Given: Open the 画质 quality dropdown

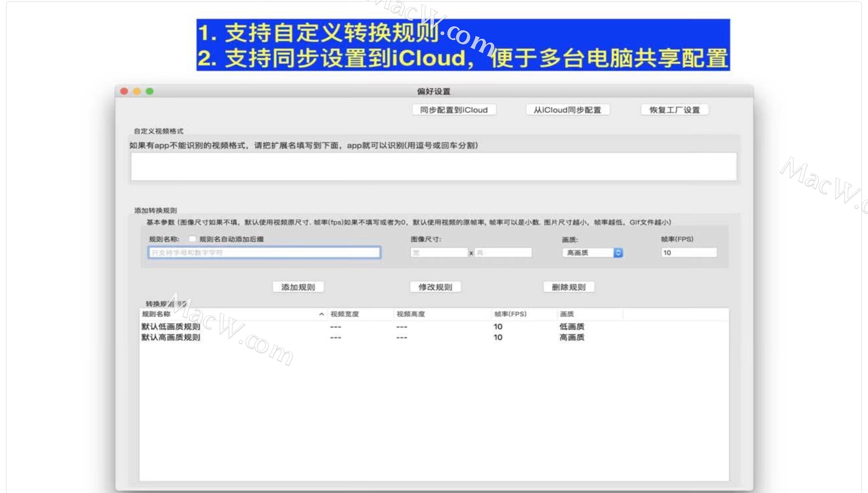Looking at the screenshot, I should [592, 252].
